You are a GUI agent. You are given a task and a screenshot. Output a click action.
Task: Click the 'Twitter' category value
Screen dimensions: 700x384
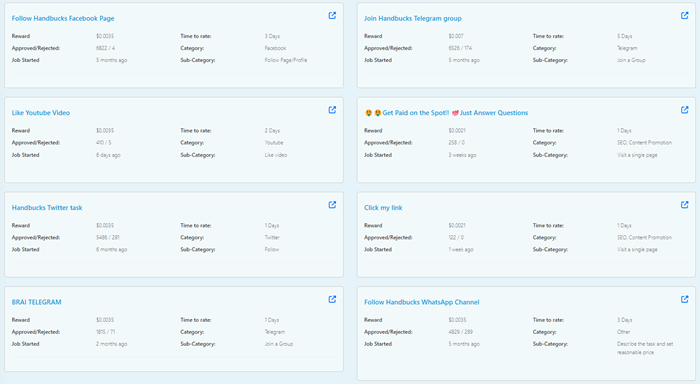click(x=272, y=238)
